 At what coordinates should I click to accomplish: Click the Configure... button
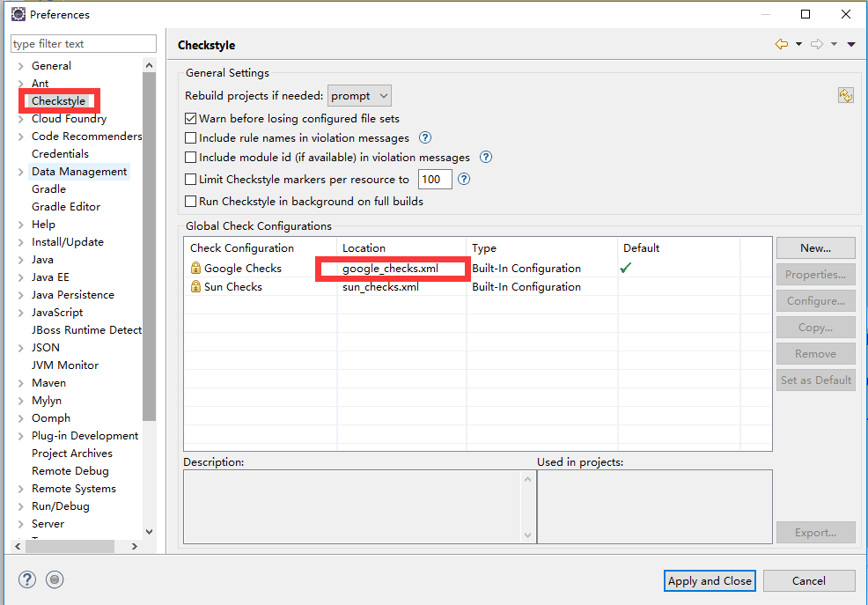[815, 301]
